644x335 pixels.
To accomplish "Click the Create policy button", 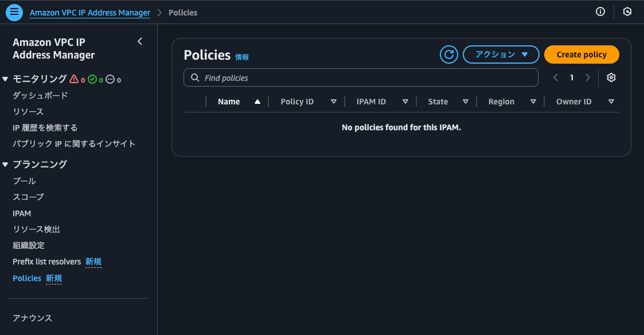I will pos(581,54).
